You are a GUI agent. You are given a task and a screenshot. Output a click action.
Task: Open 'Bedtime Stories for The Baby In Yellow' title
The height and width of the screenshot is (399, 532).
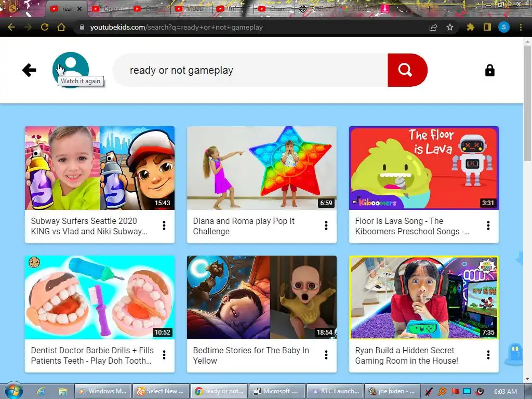251,355
